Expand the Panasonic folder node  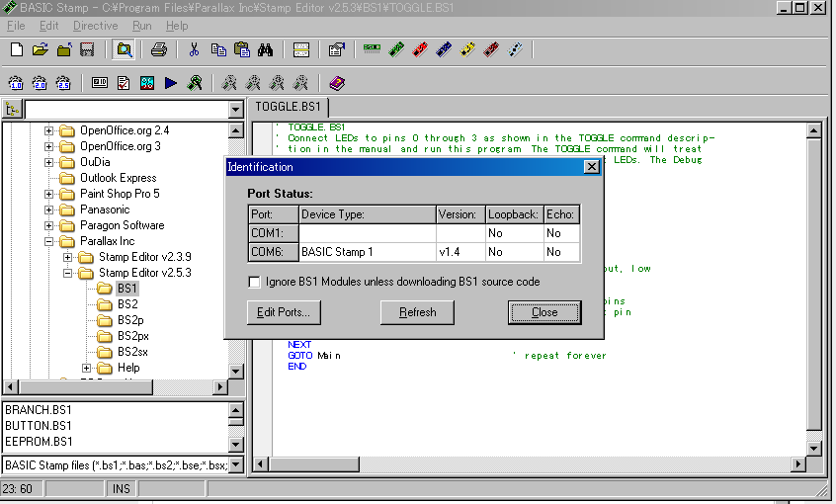48,210
